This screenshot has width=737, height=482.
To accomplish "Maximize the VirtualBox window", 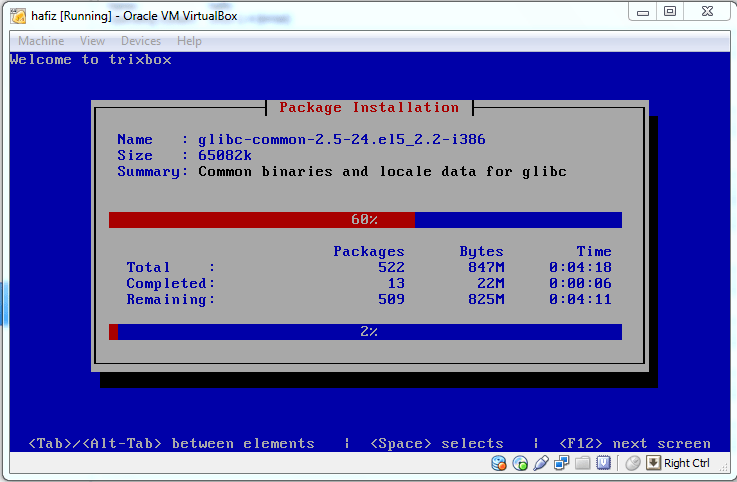I will point(670,11).
